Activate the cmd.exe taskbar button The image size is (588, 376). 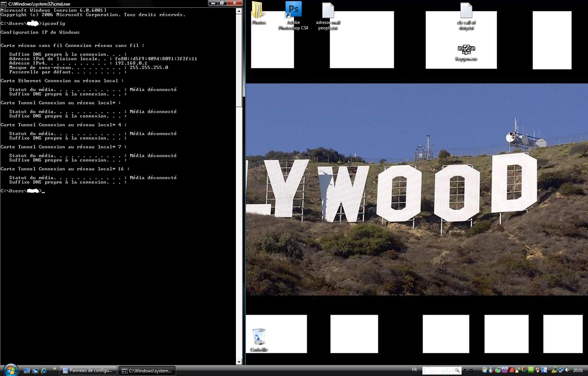pos(147,371)
